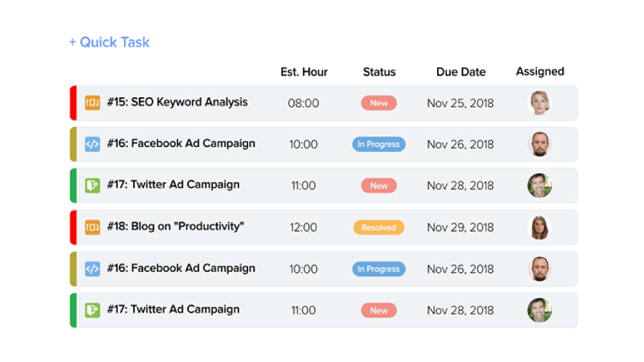The height and width of the screenshot is (362, 644).
Task: Click the "+ Quick Task" link
Action: (x=109, y=42)
